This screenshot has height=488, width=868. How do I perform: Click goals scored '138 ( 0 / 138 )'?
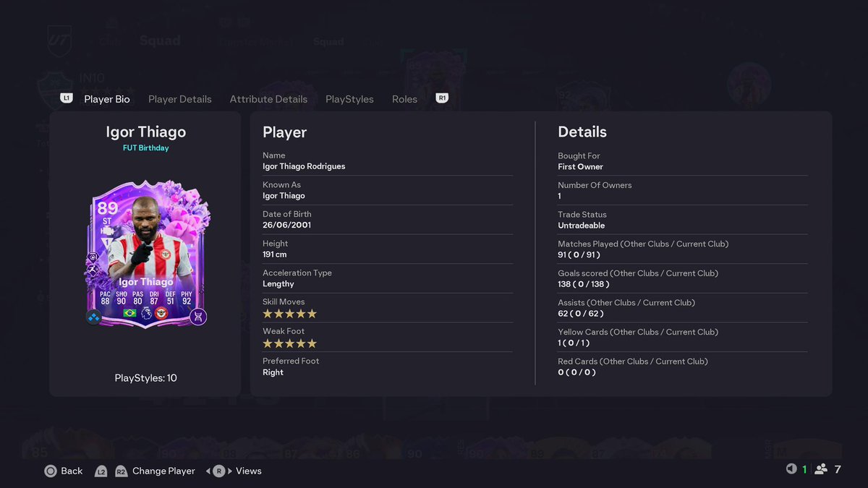point(584,284)
